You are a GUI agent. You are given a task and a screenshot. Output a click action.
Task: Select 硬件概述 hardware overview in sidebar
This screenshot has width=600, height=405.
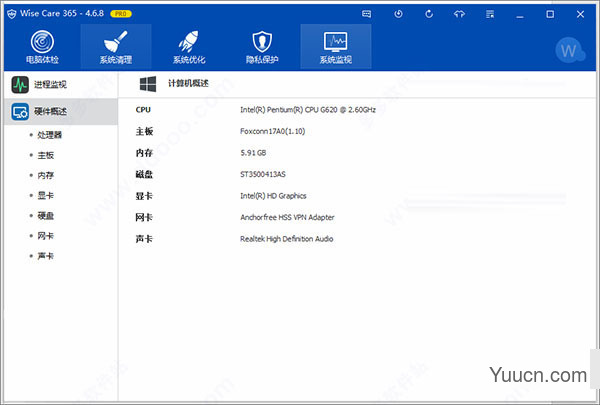[60, 112]
